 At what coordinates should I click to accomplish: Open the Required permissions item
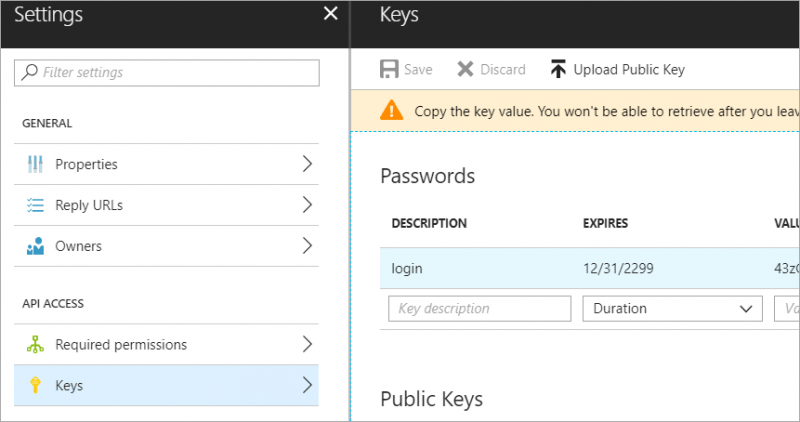(x=166, y=344)
